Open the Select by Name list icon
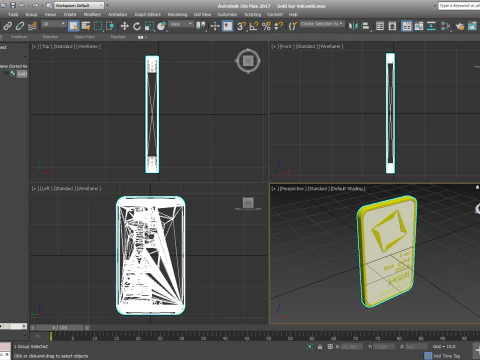 click(86, 26)
